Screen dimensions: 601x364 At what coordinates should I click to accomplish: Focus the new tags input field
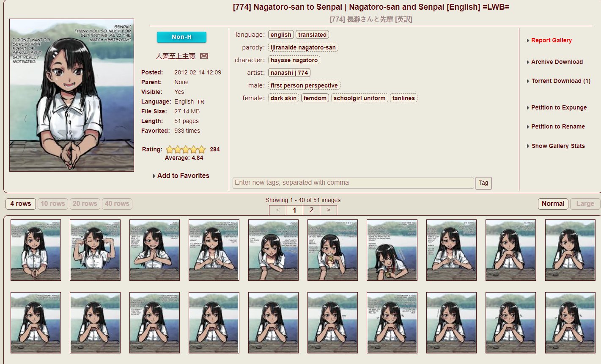(353, 183)
